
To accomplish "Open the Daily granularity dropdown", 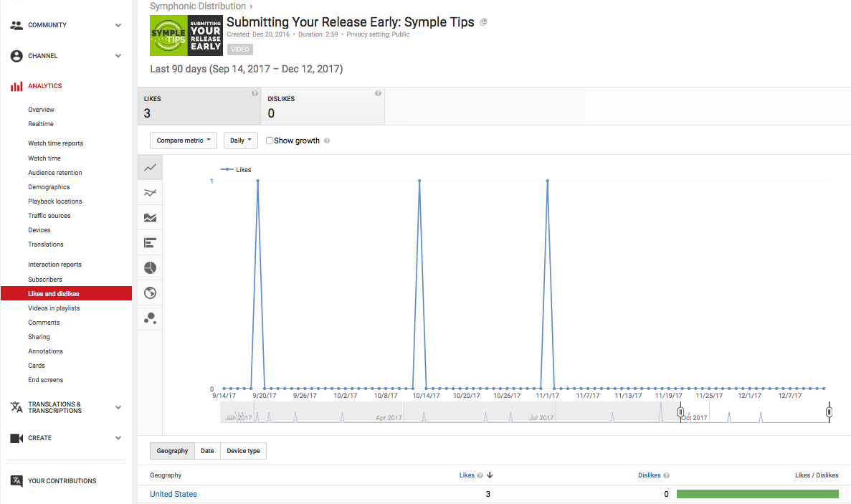I will pos(240,141).
